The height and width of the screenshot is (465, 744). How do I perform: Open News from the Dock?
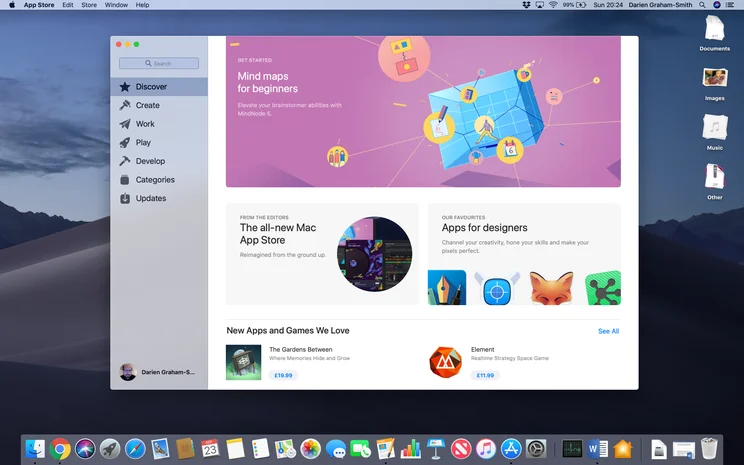pos(461,449)
